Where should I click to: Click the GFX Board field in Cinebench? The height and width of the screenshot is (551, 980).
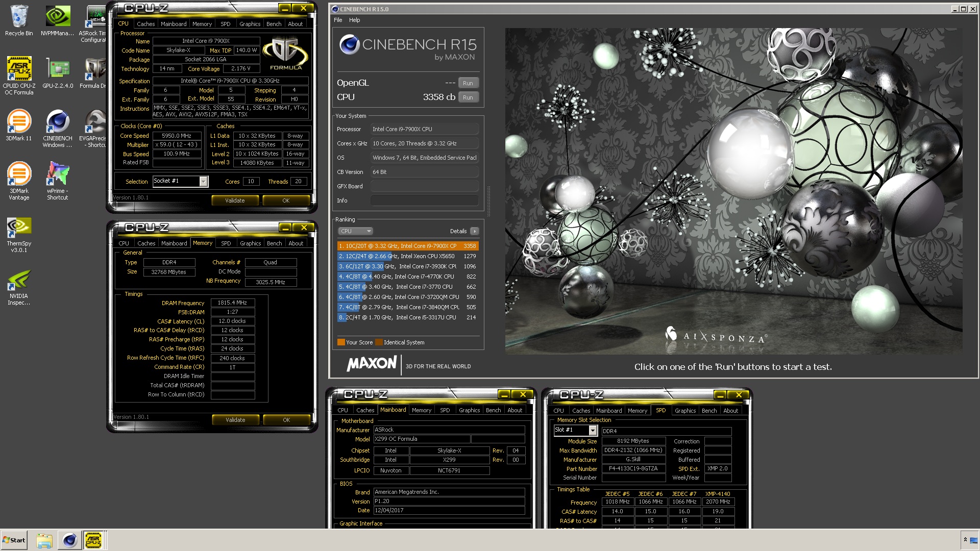point(425,186)
